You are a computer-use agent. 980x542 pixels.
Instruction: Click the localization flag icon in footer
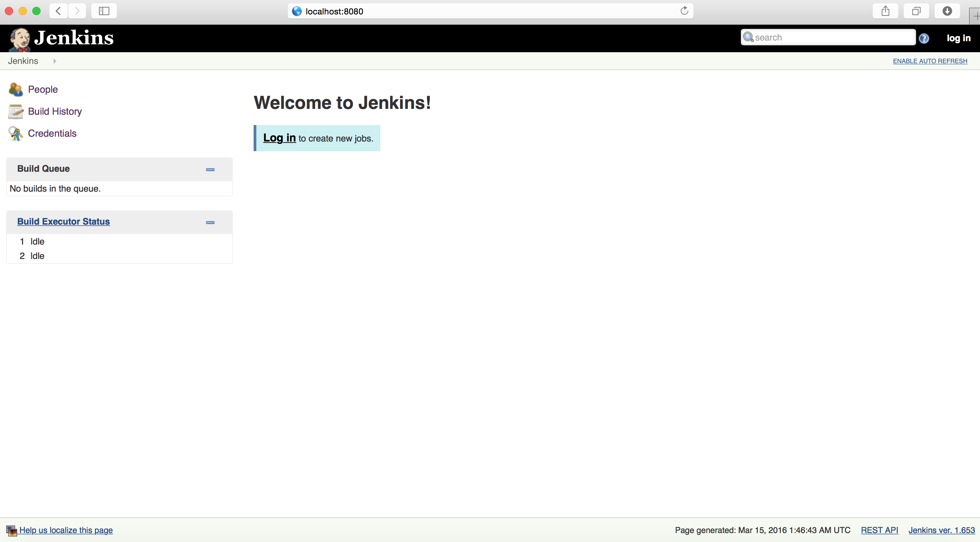11,530
